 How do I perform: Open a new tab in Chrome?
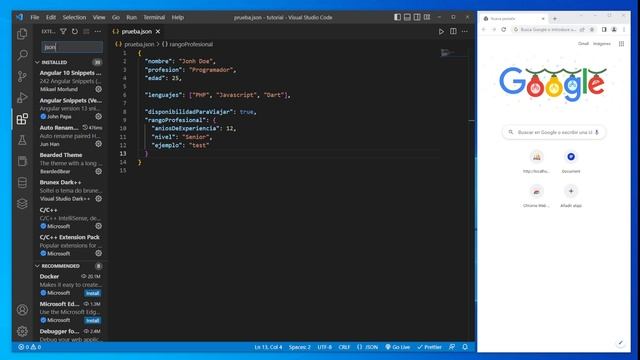(x=555, y=19)
